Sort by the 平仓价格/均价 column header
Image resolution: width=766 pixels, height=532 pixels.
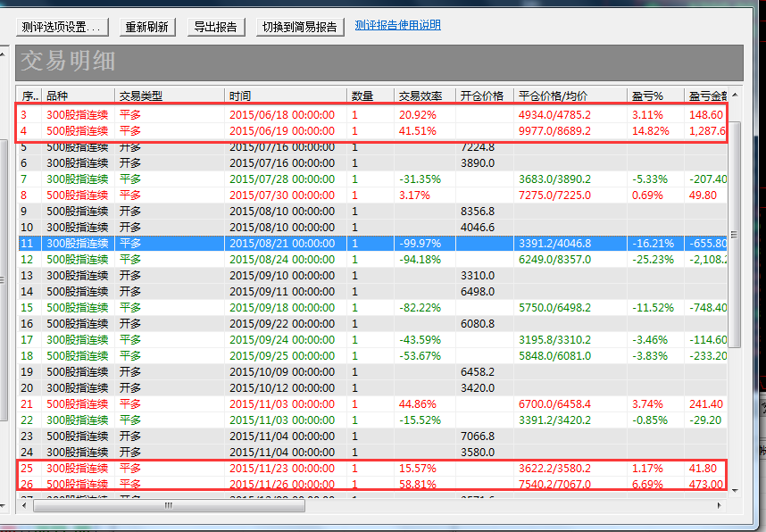[570, 96]
